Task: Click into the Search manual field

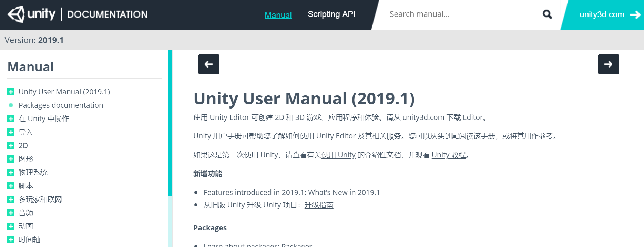Action: click(x=462, y=14)
